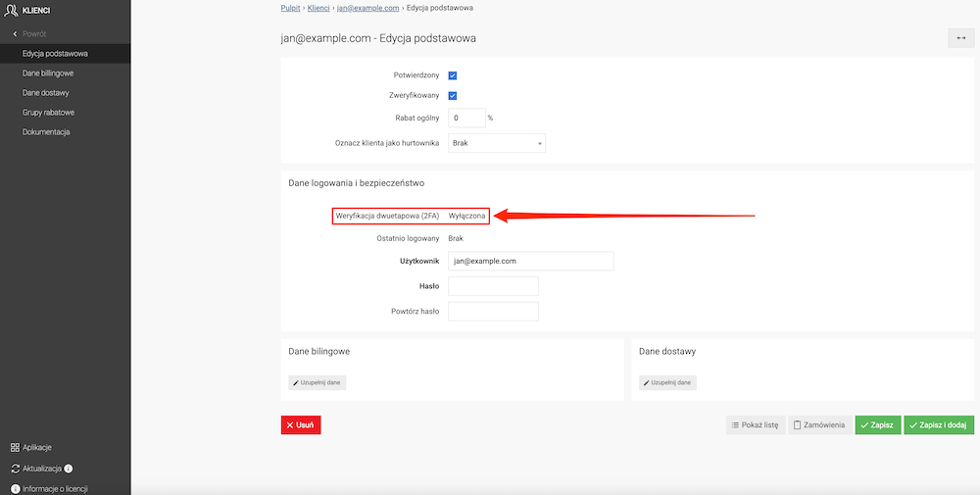Click the green Zapisz button

(x=878, y=425)
